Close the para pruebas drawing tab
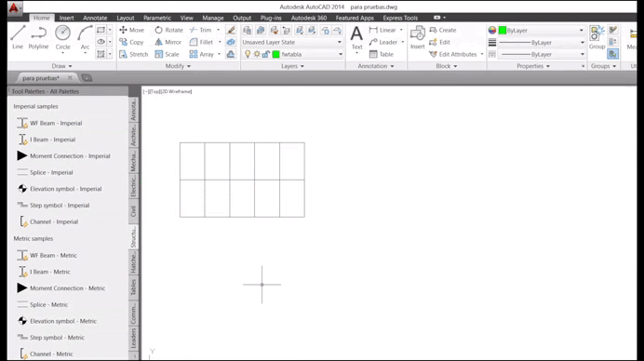644x361 pixels. [70, 77]
